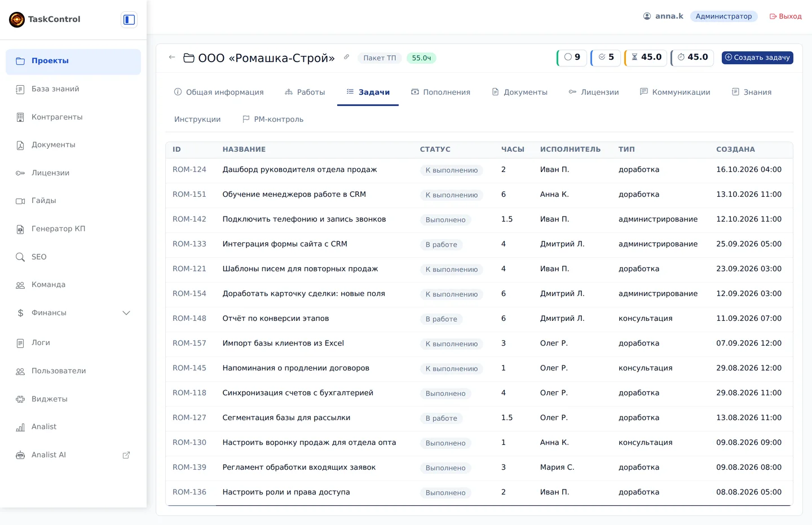
Task: Click the Выполнено status of ROM-136
Action: click(x=445, y=493)
